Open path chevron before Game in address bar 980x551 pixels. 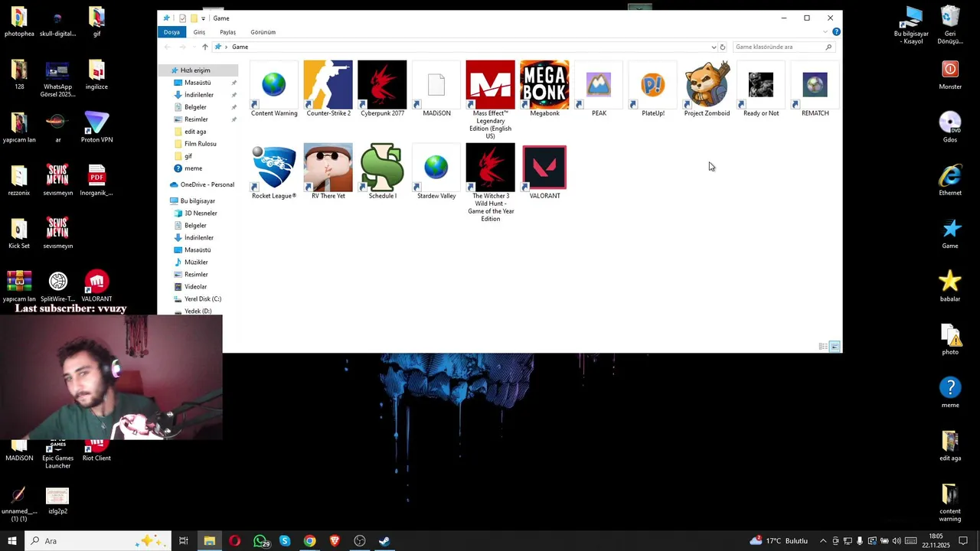tap(226, 47)
